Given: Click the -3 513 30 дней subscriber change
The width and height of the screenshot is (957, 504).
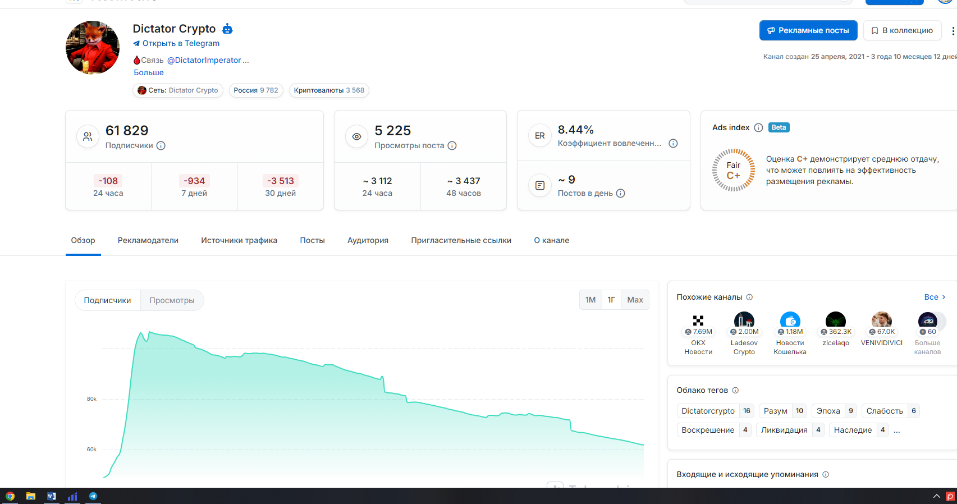Looking at the screenshot, I should (x=280, y=186).
